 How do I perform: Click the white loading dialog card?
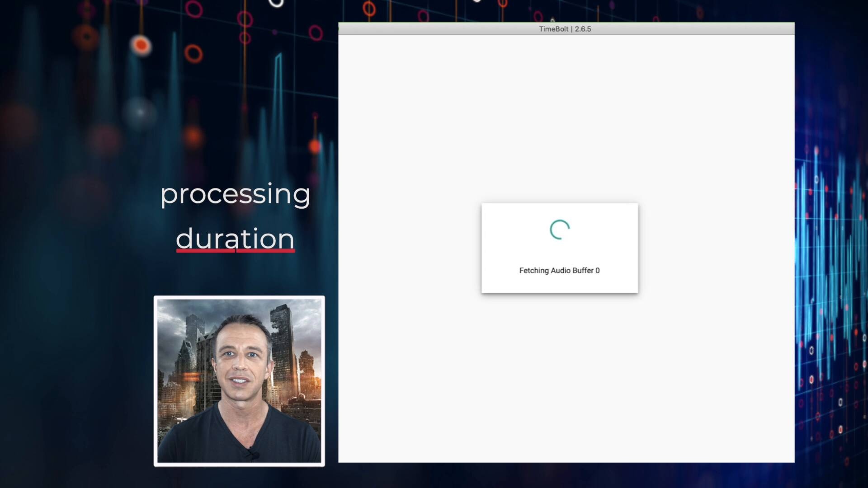(x=559, y=249)
